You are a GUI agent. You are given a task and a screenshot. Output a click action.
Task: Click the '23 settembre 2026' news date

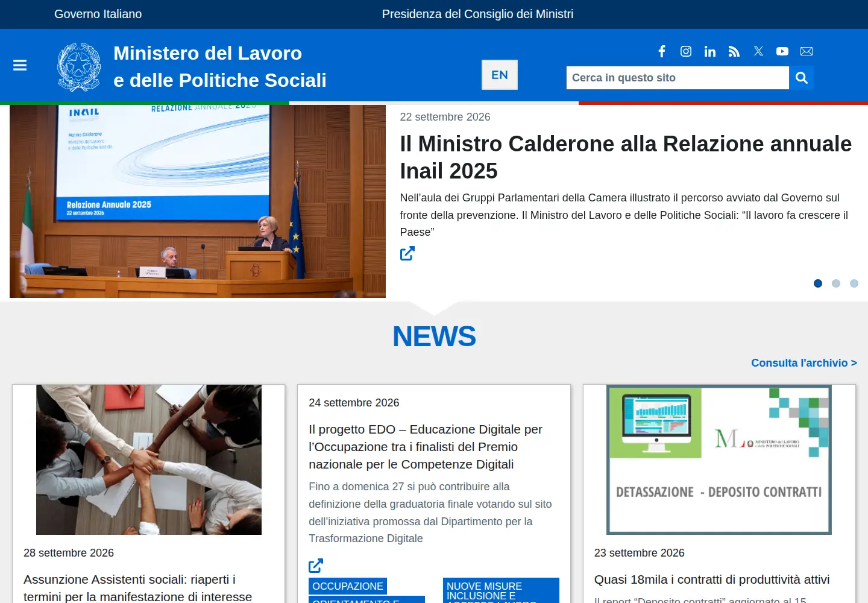coord(640,553)
